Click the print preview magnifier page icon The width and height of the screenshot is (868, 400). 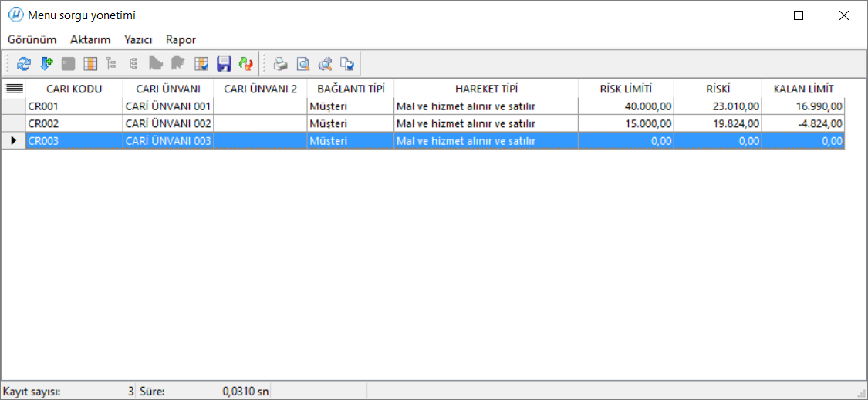(x=303, y=64)
